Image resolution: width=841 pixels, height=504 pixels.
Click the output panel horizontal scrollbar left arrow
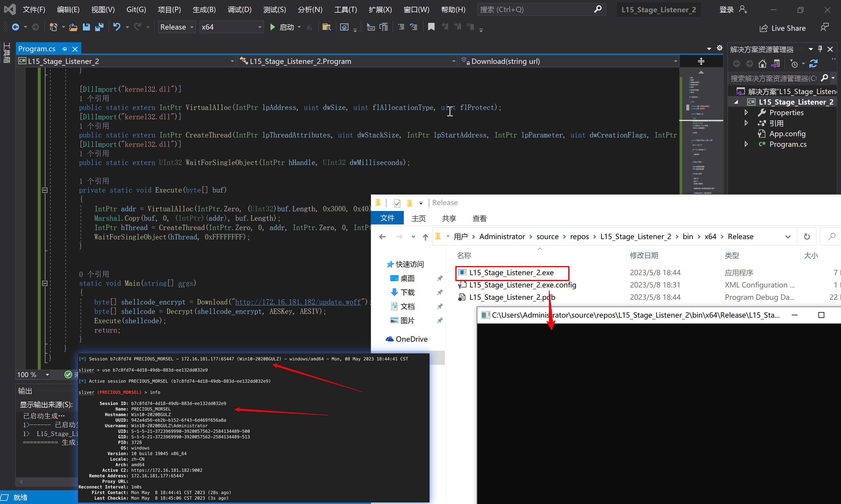pyautogui.click(x=21, y=482)
